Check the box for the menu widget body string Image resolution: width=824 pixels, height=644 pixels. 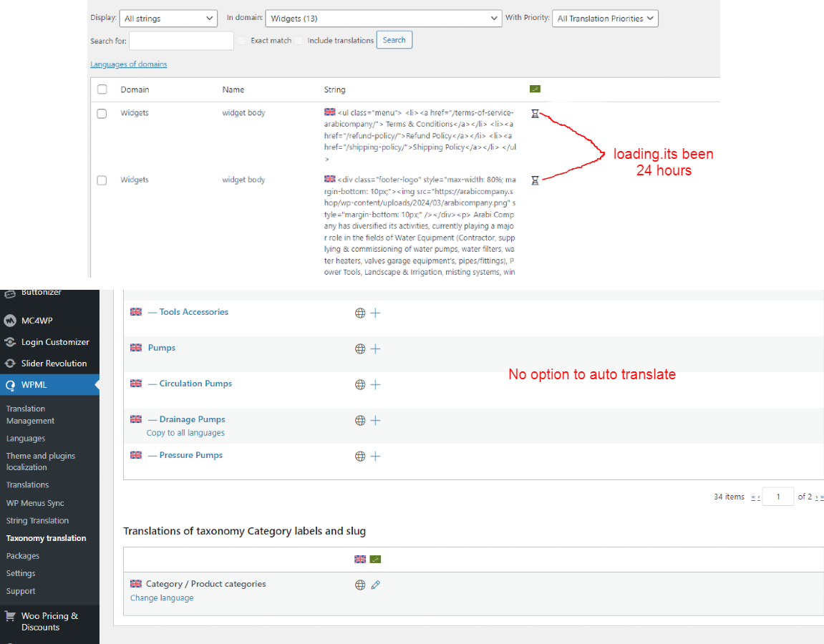click(102, 114)
